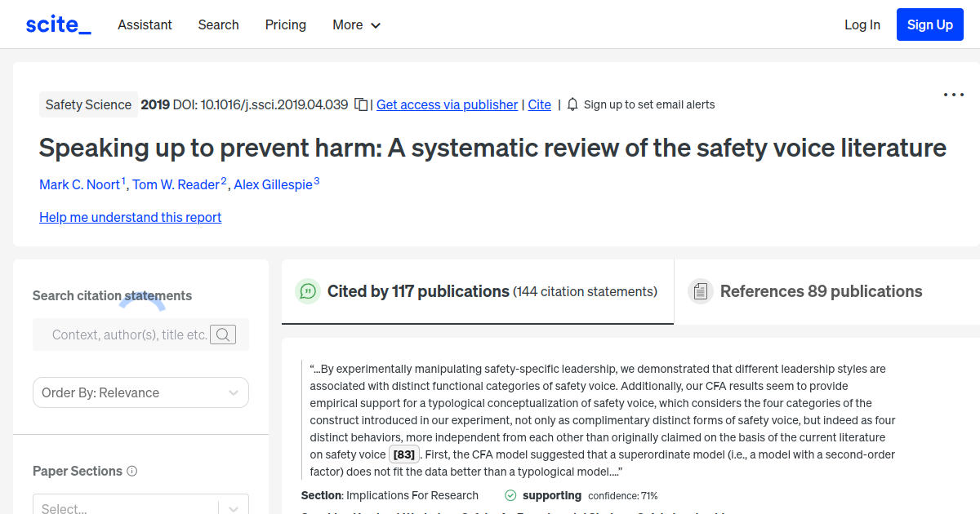980x514 pixels.
Task: Open the Pricing page
Action: coord(285,24)
